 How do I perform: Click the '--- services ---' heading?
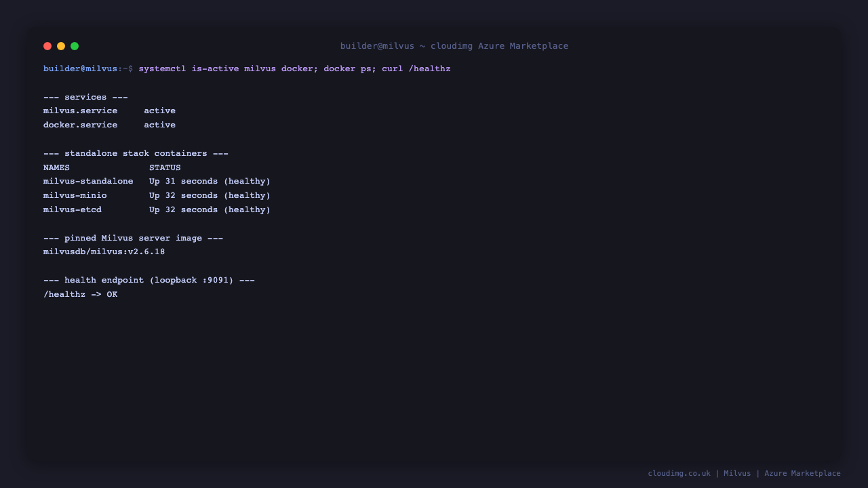pos(85,97)
